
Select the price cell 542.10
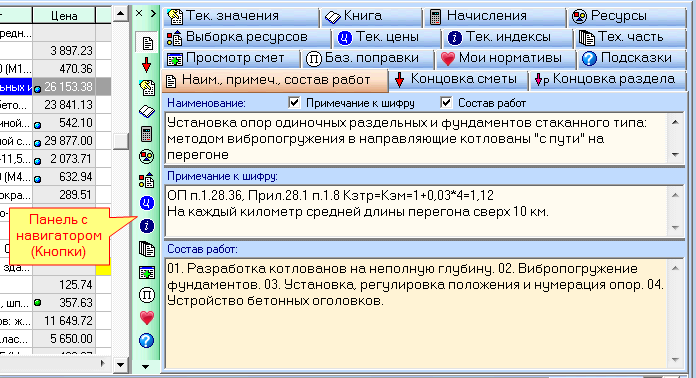tap(63, 123)
